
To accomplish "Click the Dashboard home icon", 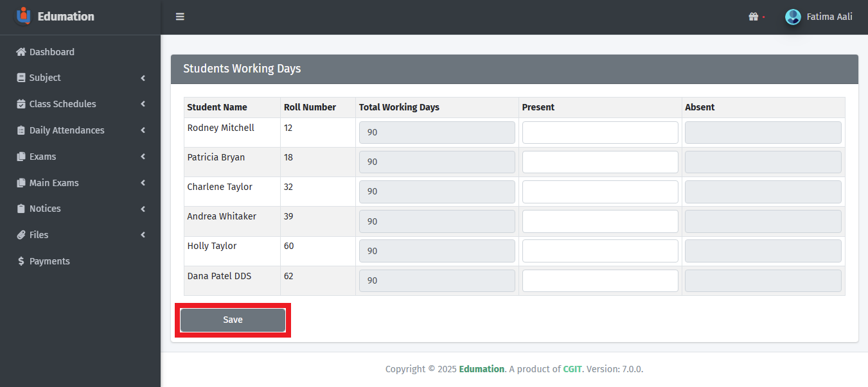I will point(21,52).
